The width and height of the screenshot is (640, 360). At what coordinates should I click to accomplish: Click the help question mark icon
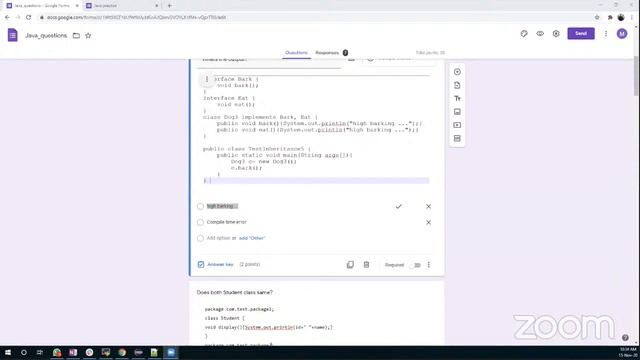click(x=625, y=338)
